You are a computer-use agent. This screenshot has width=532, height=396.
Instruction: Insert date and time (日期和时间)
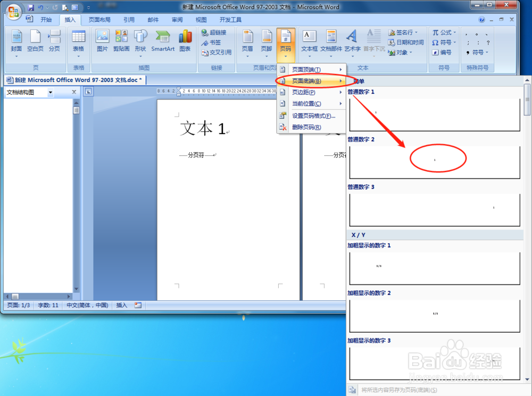[x=406, y=43]
